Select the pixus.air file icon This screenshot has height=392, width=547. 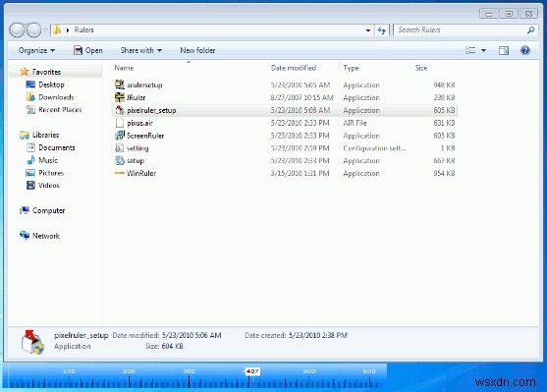coord(119,123)
